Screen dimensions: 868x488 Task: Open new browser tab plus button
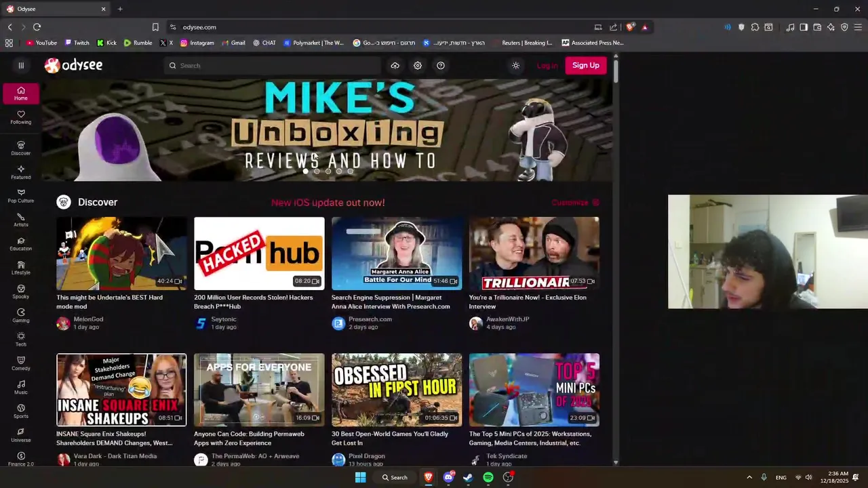tap(120, 9)
